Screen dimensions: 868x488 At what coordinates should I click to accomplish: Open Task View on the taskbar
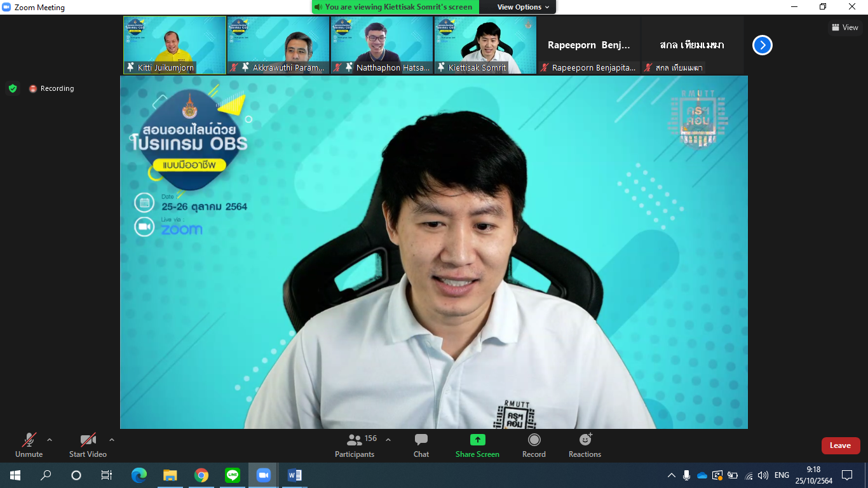(107, 475)
